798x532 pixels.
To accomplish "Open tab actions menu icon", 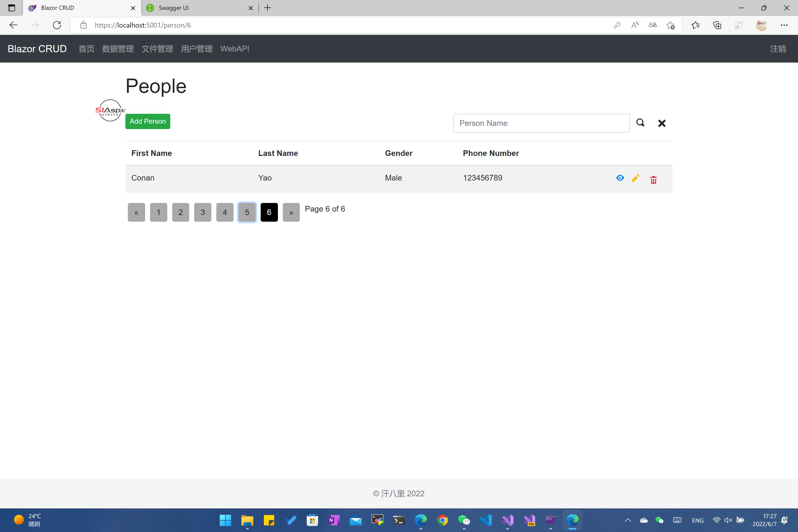I will point(12,8).
